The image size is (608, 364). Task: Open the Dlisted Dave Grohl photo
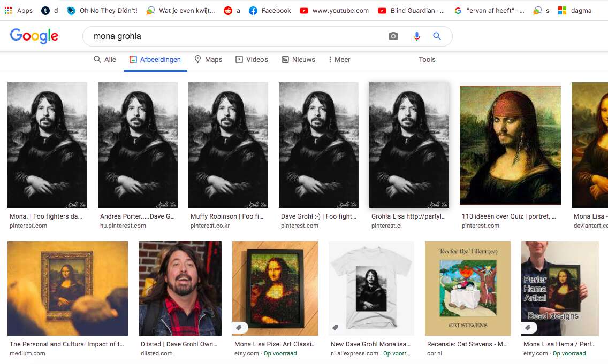click(x=180, y=288)
